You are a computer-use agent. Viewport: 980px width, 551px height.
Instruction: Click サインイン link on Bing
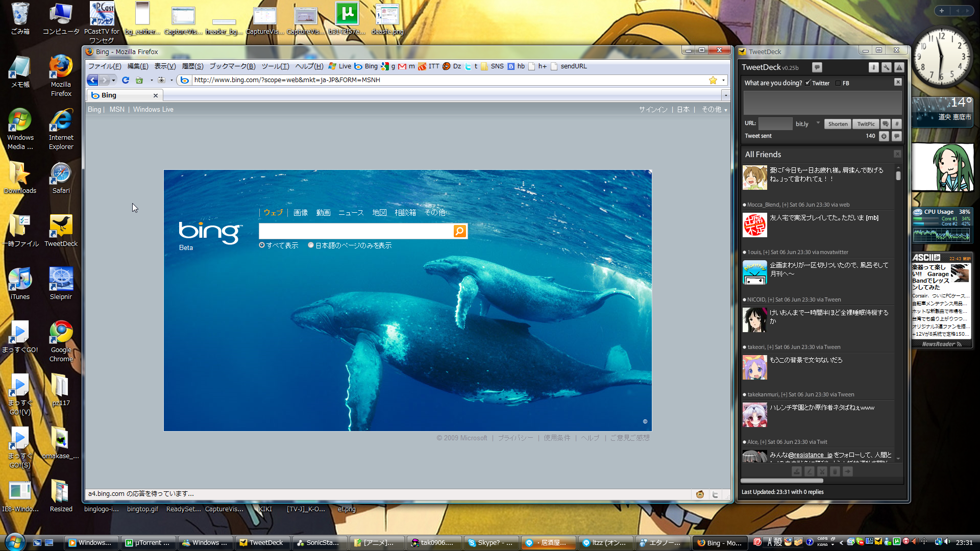click(x=653, y=110)
